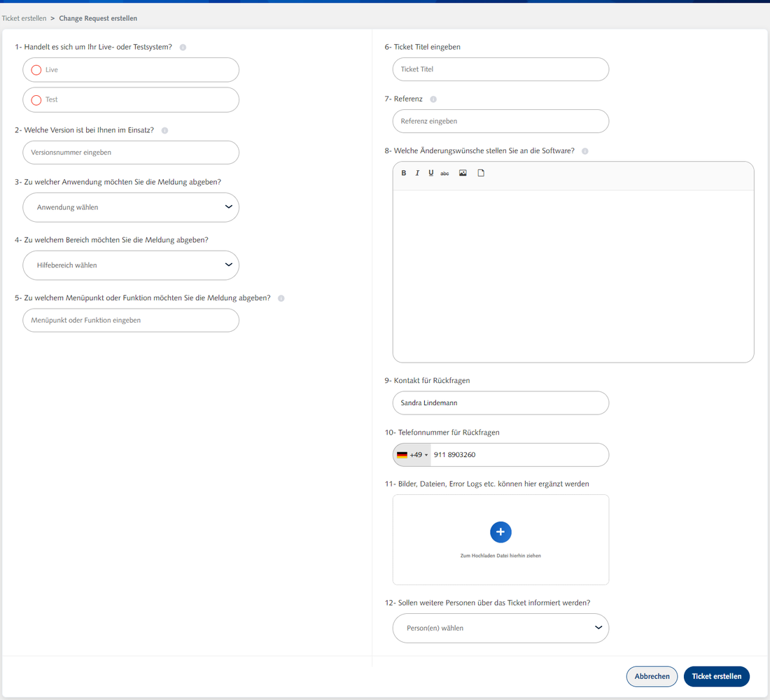
Task: Toggle bold formatting in the editor
Action: [404, 173]
